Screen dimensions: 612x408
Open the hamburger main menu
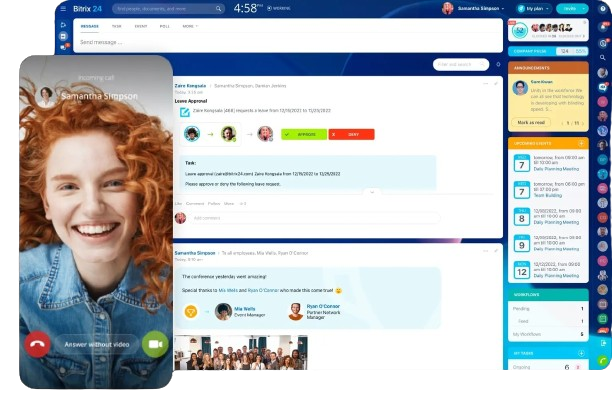click(x=63, y=8)
